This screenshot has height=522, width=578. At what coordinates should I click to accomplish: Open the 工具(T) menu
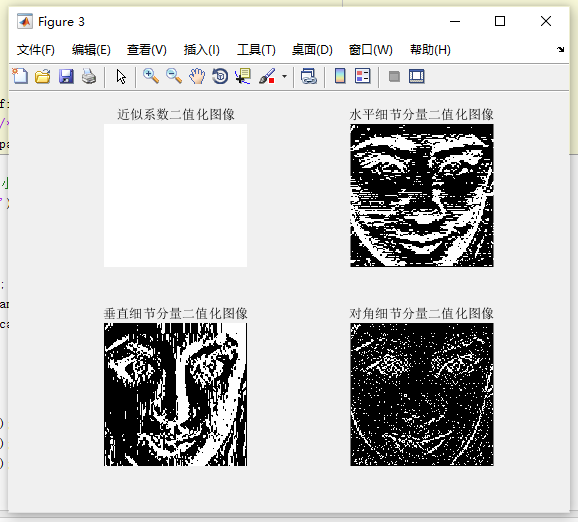(256, 50)
